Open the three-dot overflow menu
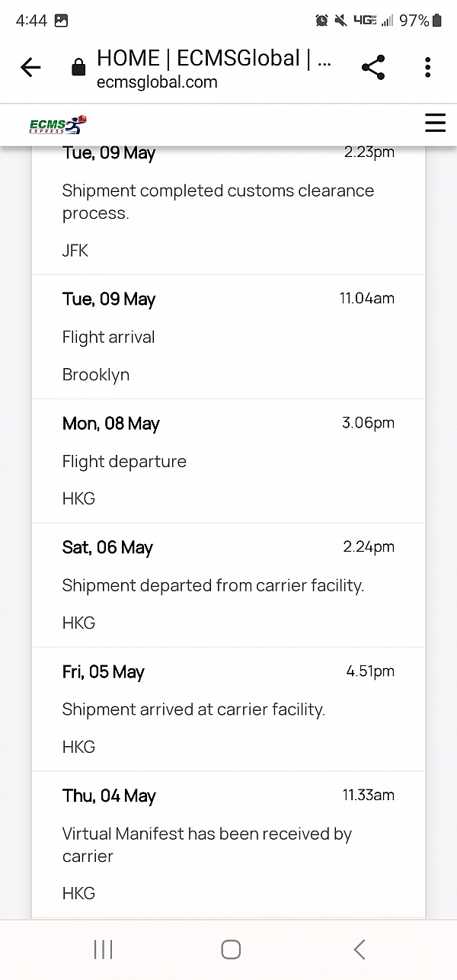The image size is (457, 980). coord(428,68)
